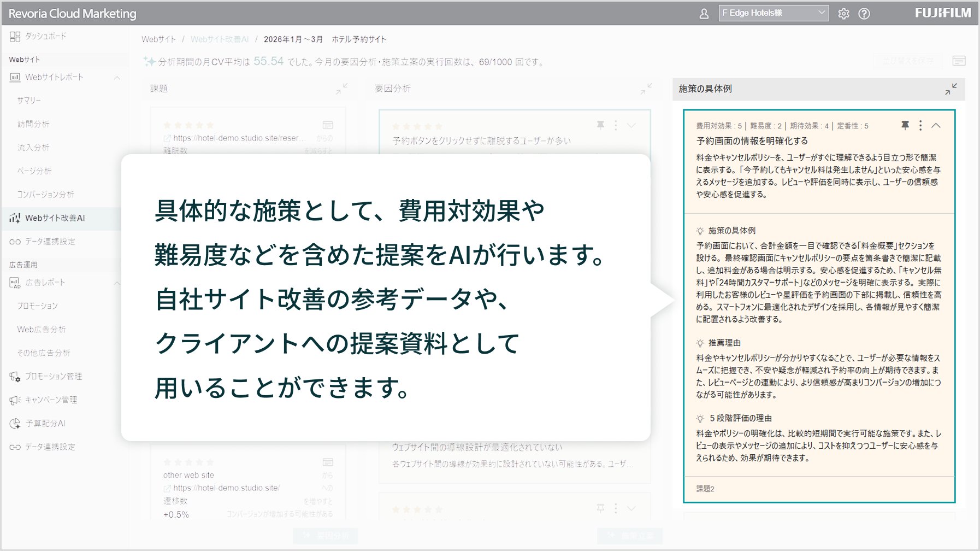Open the 広告レポート icon
Image resolution: width=980 pixels, height=551 pixels.
click(x=15, y=282)
